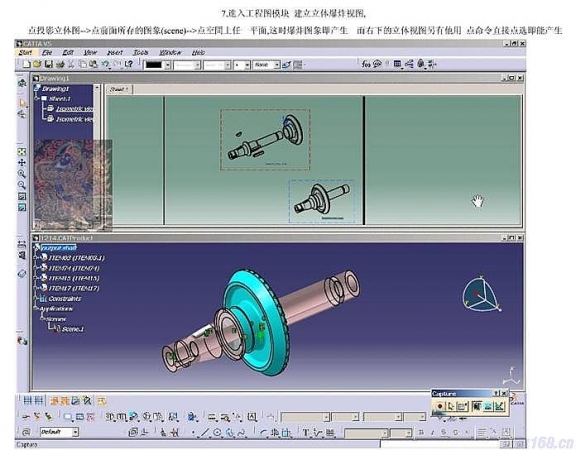576x450 pixels.
Task: Collapse the Scenes tree node
Action: pyautogui.click(x=43, y=318)
